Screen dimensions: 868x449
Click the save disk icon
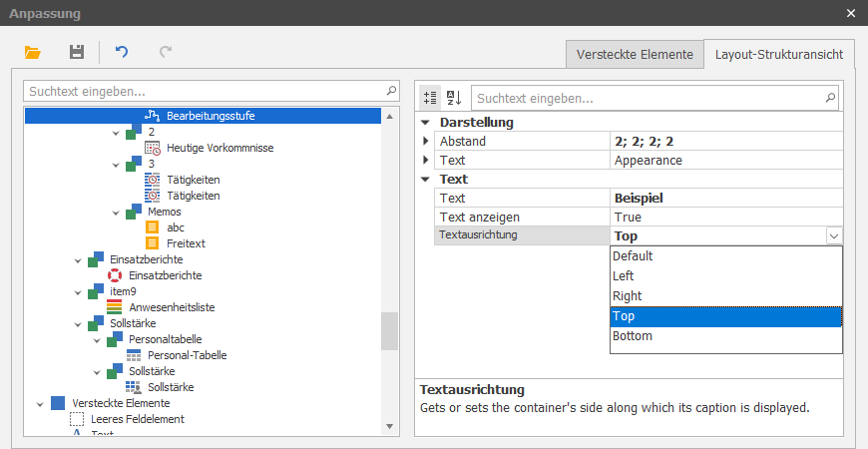[76, 52]
